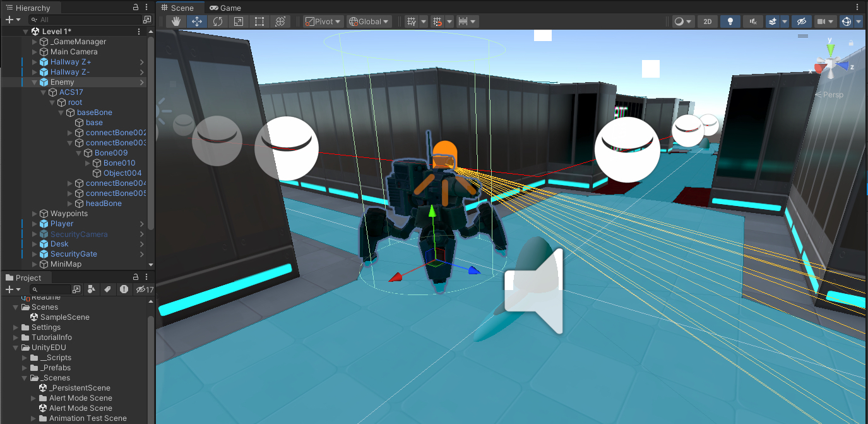Open the Global orientation dropdown
This screenshot has height=424, width=868.
369,21
